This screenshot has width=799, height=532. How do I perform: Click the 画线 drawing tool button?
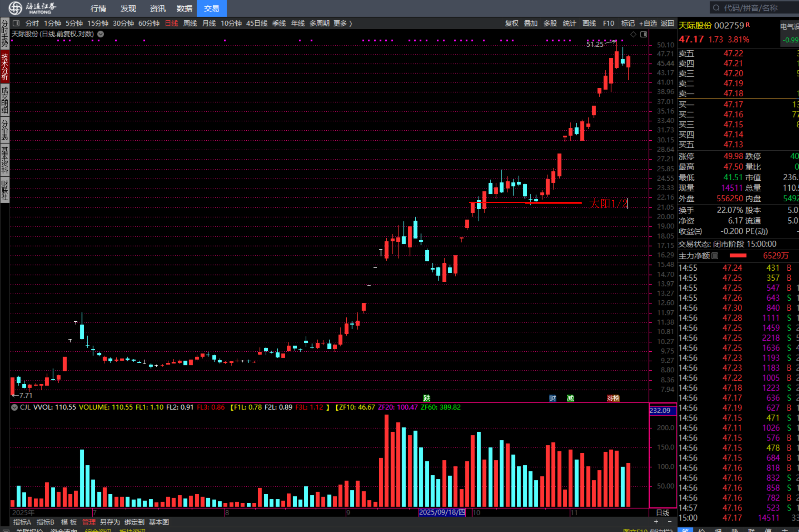[589, 23]
